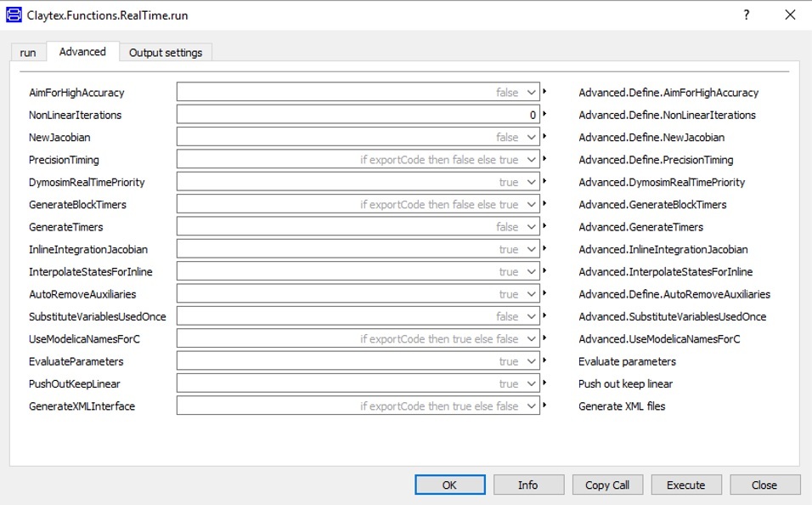
Task: Open the arrow menu next to AutoRemoveAuxiliaries
Action: pos(544,293)
